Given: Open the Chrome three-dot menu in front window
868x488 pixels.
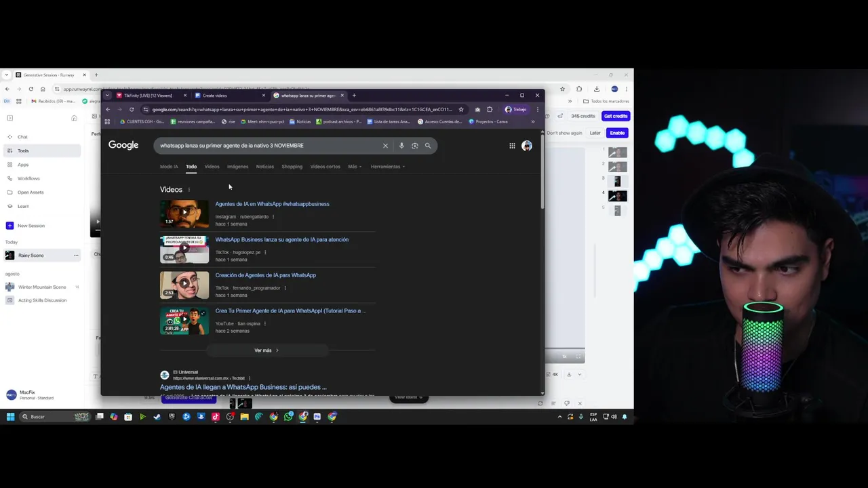Looking at the screenshot, I should tap(538, 109).
